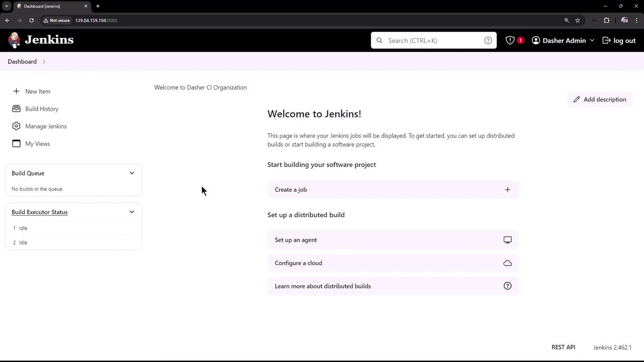Click the Build Executor Status heading link

point(40,212)
